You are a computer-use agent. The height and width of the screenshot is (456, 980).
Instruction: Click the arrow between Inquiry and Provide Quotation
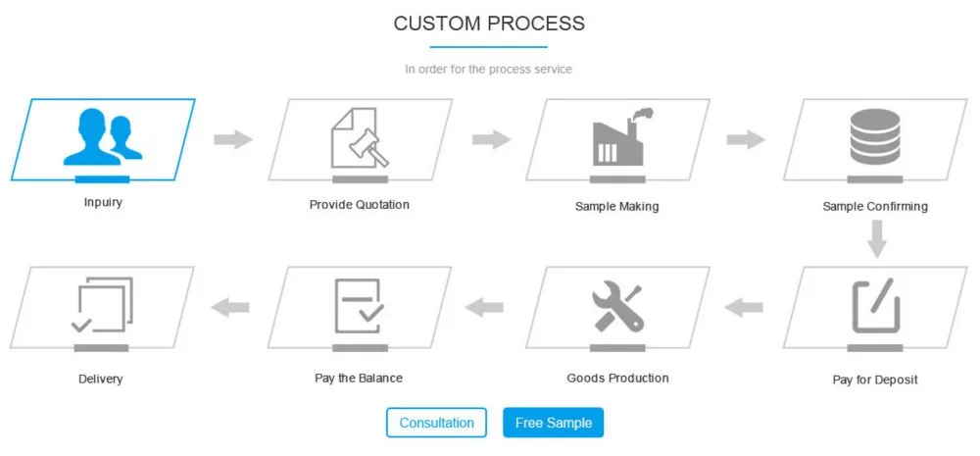(233, 139)
